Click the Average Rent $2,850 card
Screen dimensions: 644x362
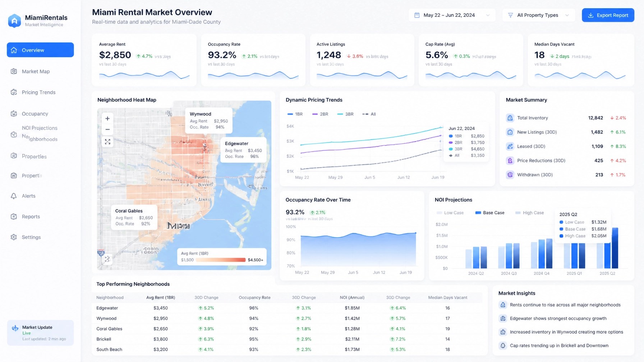click(144, 60)
